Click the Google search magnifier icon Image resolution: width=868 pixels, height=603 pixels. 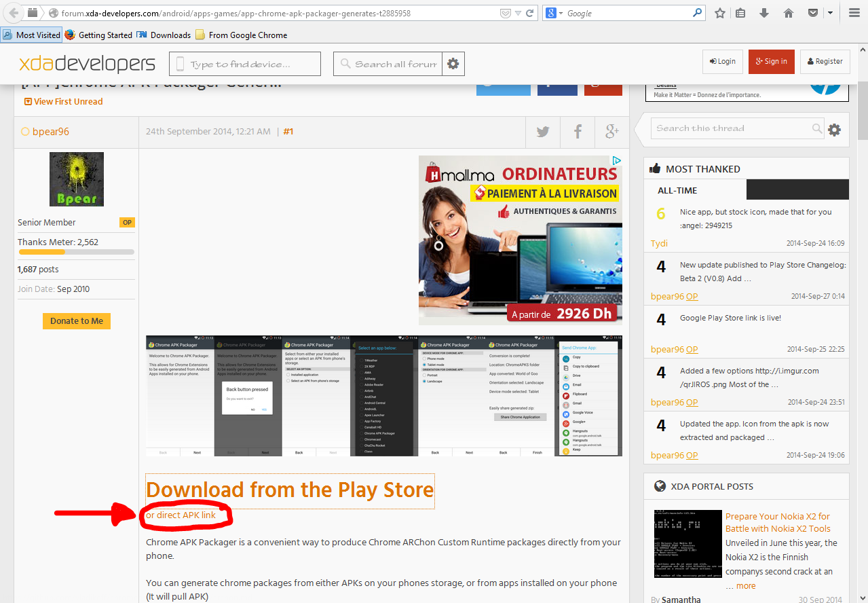point(698,13)
